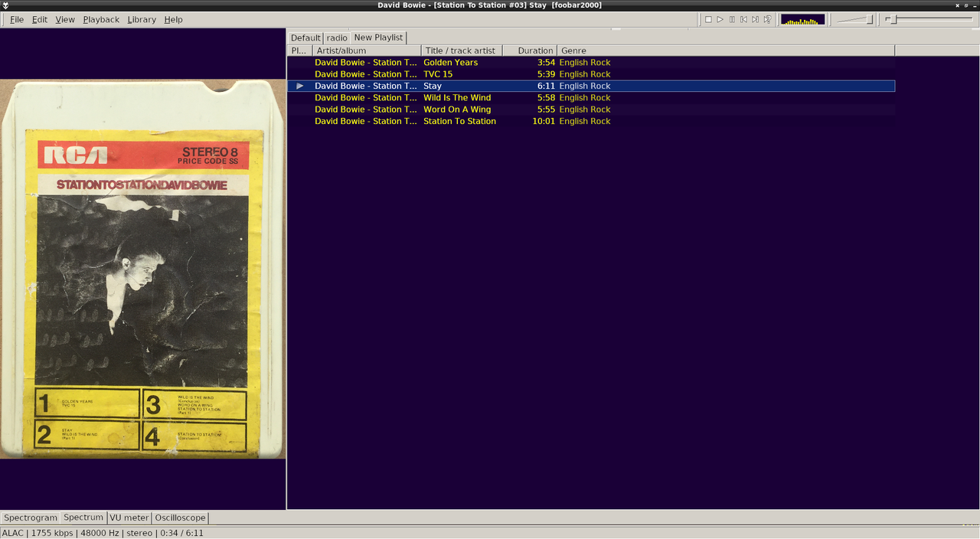Select the currently playing Stay track
The height and width of the screenshot is (539, 980).
click(591, 86)
